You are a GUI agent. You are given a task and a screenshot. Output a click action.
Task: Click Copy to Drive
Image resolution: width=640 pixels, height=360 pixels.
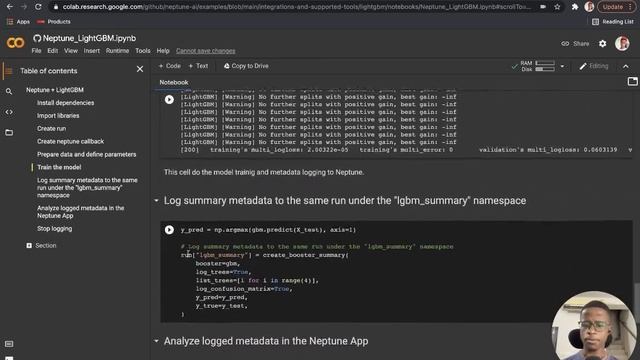[x=246, y=66]
